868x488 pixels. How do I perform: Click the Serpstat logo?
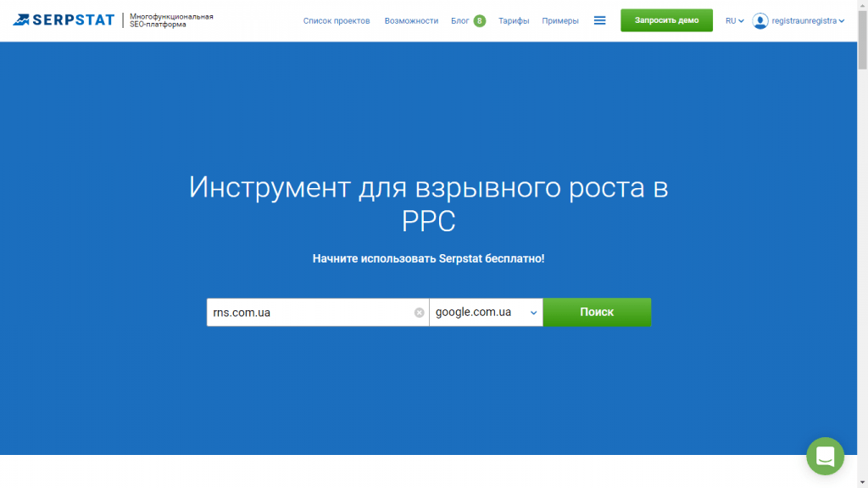[63, 20]
